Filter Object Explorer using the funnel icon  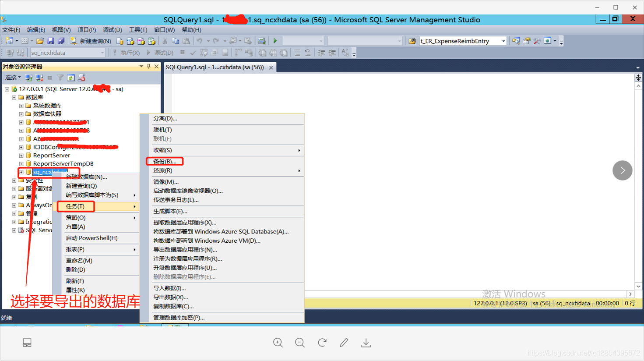pyautogui.click(x=60, y=78)
